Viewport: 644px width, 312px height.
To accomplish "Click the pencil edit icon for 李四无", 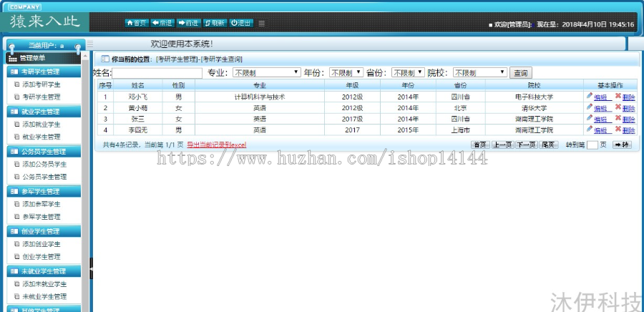I will (x=590, y=129).
